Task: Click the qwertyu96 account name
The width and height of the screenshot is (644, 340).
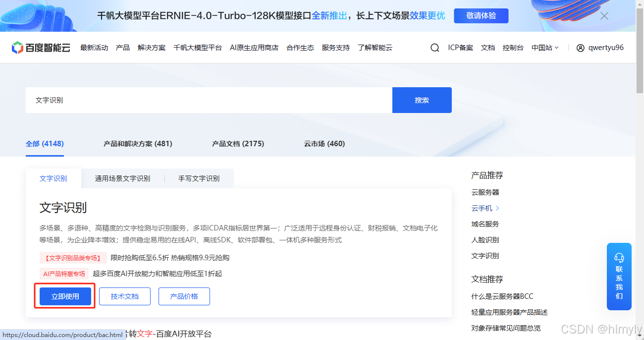Action: 606,48
